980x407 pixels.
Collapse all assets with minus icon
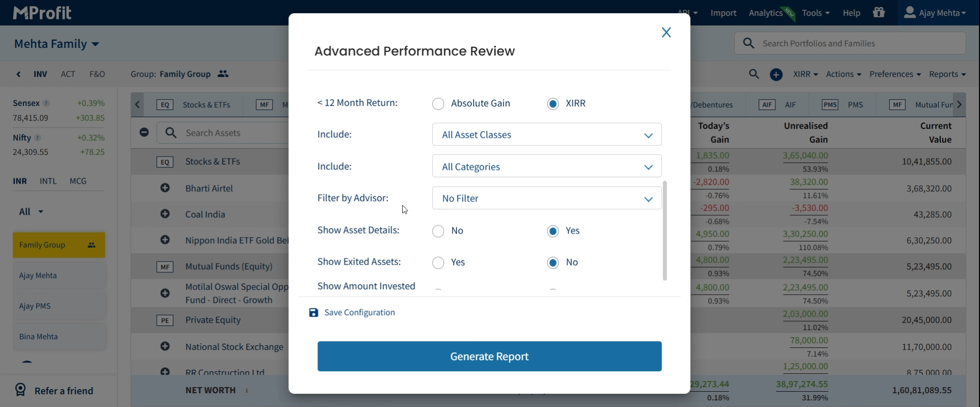144,133
